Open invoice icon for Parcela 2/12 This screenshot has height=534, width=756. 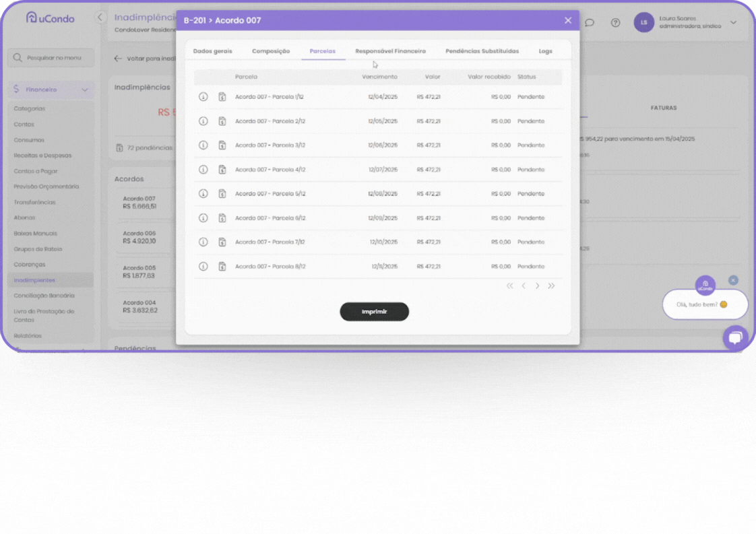pos(222,121)
